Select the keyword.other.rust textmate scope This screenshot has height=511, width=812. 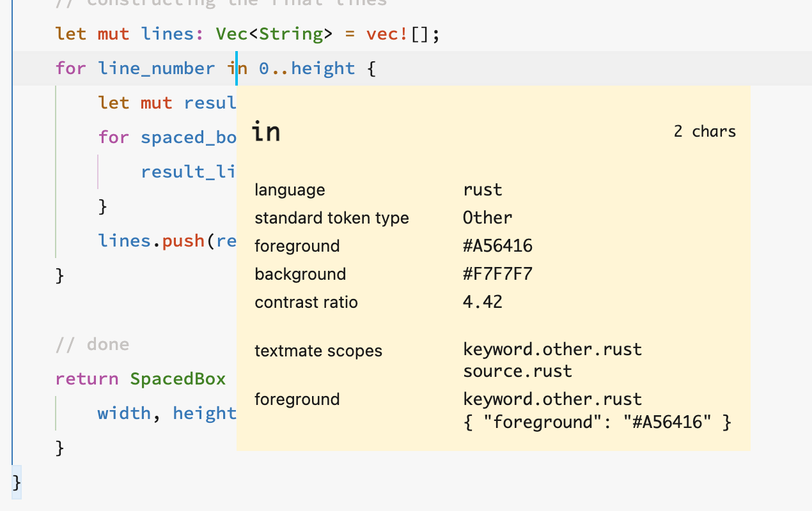point(552,349)
